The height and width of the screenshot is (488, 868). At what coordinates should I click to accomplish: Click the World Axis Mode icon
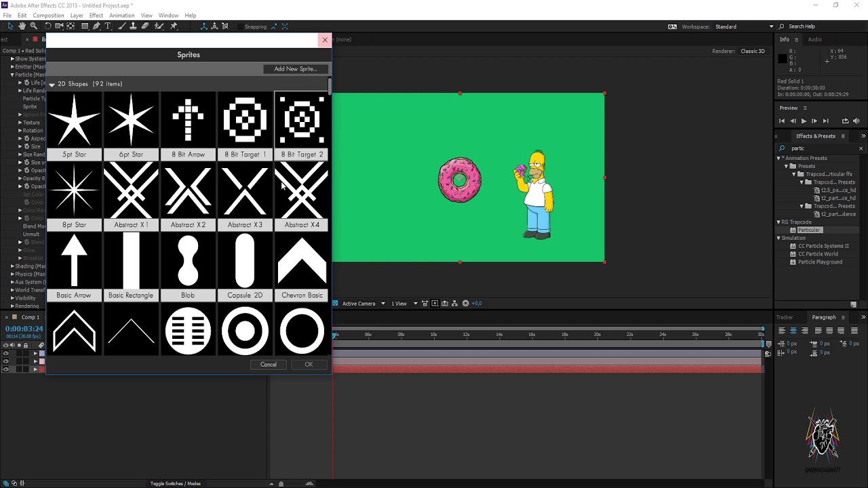(214, 26)
